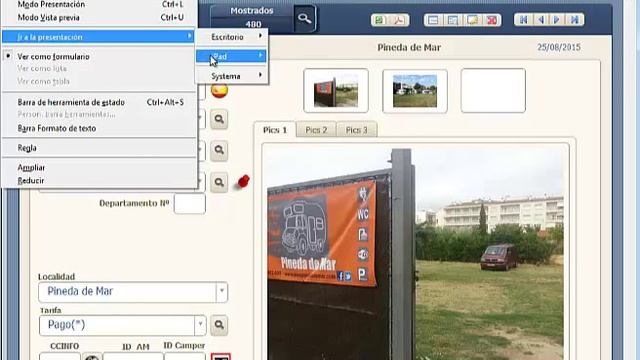Expand the Systema submenu
The image size is (640, 360).
pyautogui.click(x=231, y=76)
